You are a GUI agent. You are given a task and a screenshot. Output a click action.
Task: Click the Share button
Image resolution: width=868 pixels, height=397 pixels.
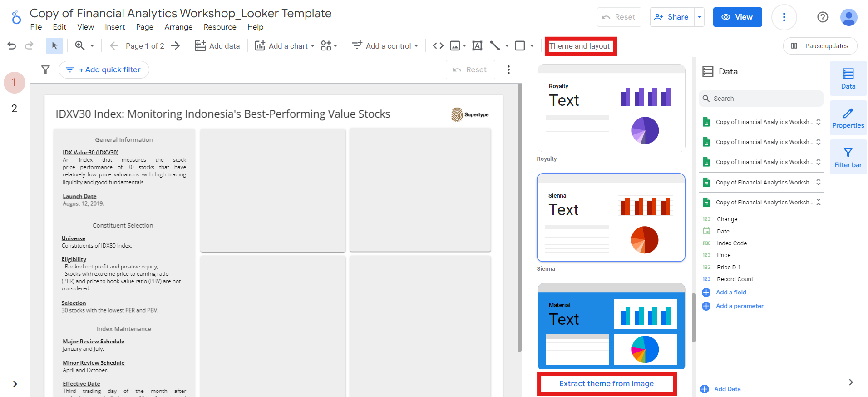672,17
